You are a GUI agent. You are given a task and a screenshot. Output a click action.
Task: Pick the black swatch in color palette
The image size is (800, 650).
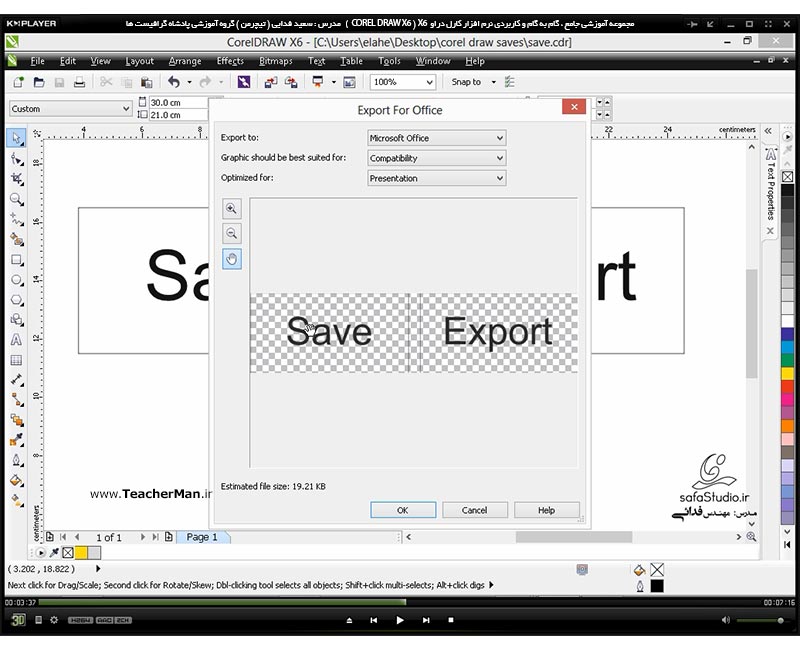787,190
